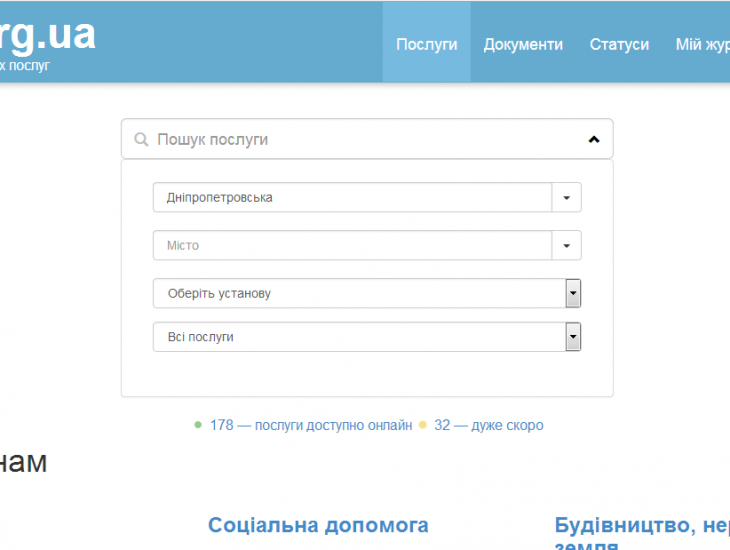This screenshot has width=730, height=550.
Task: Expand the Оберіть установу select arrow
Action: pyautogui.click(x=573, y=294)
